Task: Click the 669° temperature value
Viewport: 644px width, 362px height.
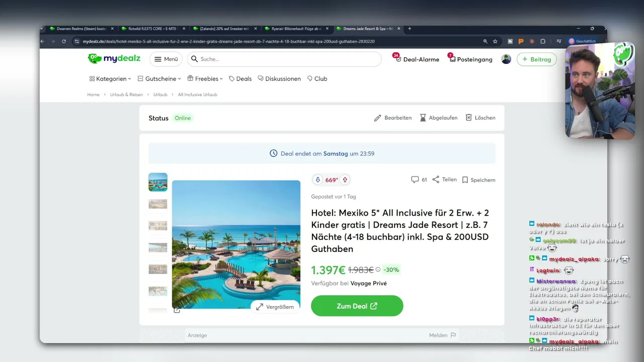Action: click(332, 180)
